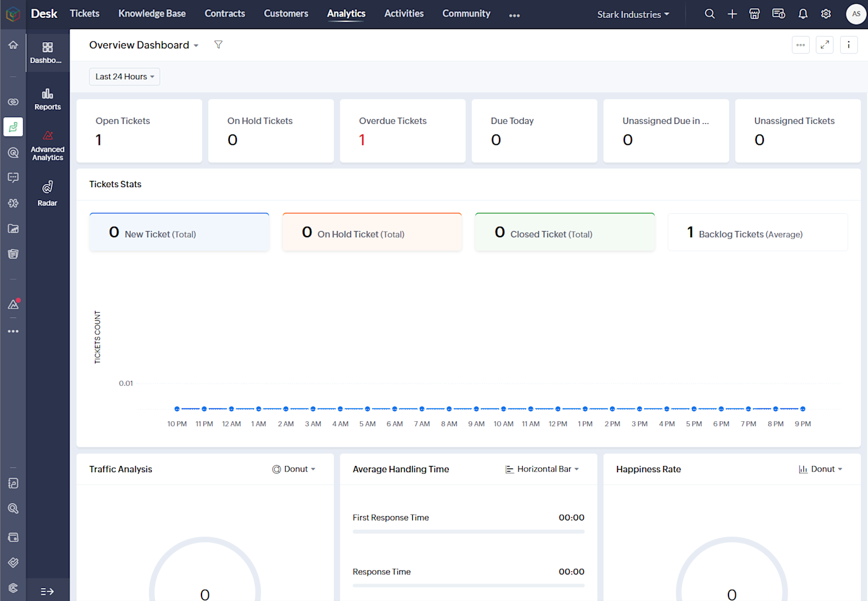Screen dimensions: 868x601
Task: Click the First Response Time bar
Action: [469, 532]
